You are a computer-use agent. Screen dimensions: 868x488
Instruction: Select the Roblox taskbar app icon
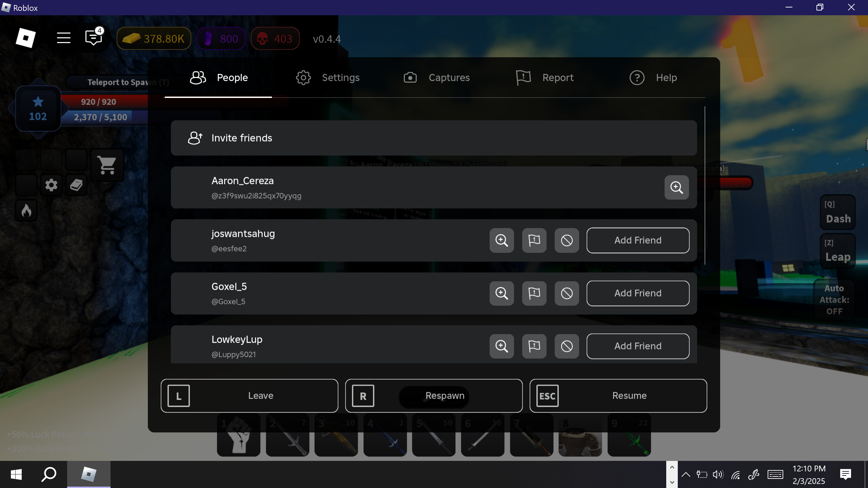[x=89, y=474]
